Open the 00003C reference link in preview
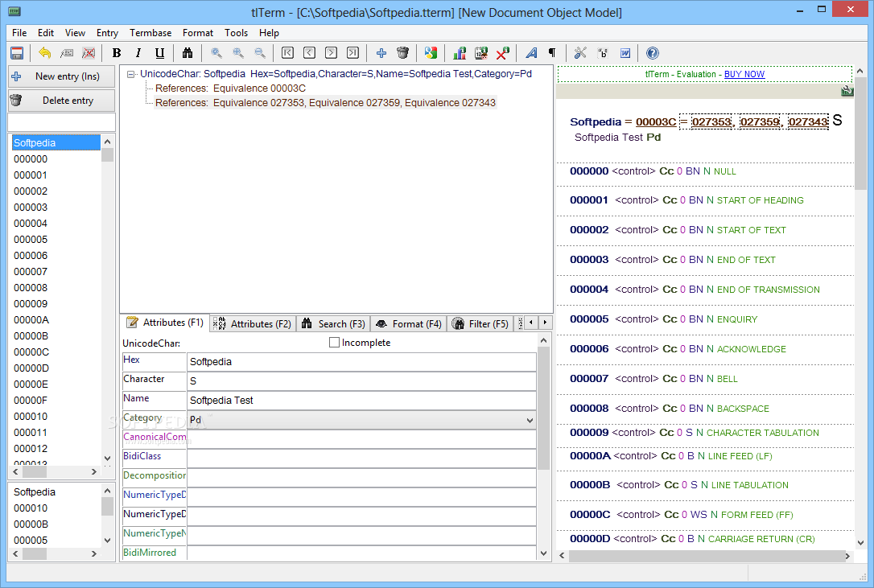874x588 pixels. point(656,122)
